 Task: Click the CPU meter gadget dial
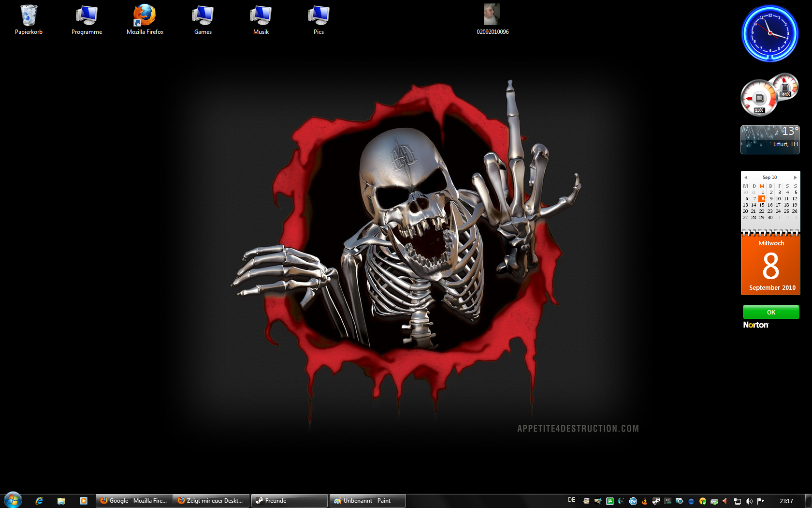pos(759,98)
